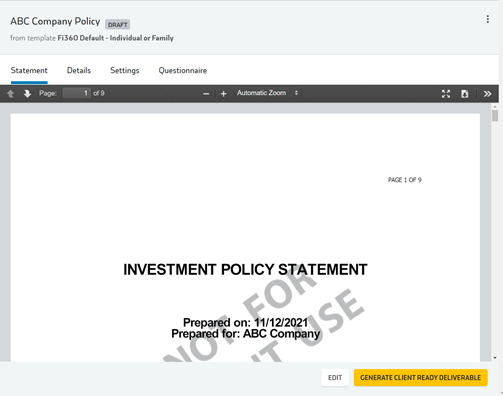Open the Statement tab

click(x=29, y=71)
